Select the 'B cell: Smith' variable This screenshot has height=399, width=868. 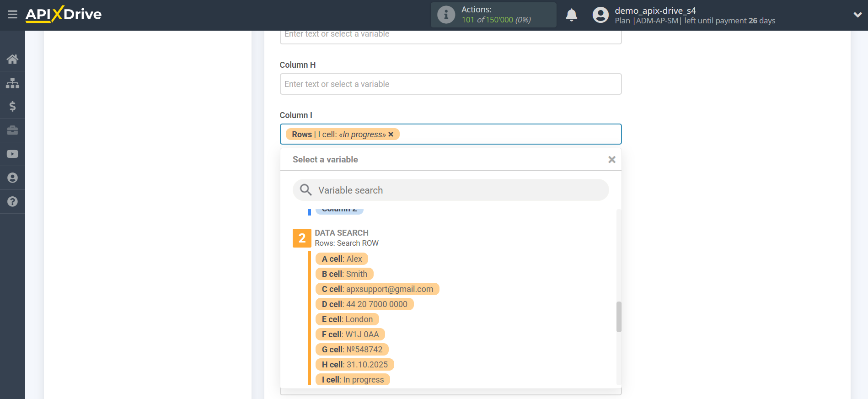point(344,274)
